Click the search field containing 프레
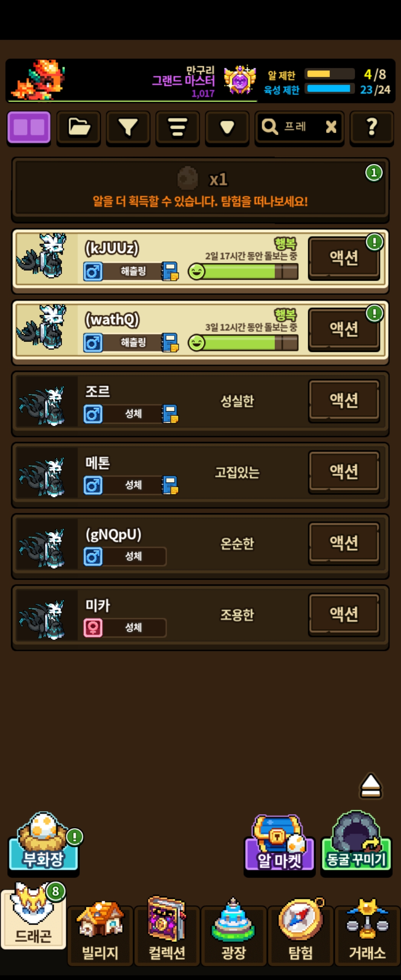 299,128
